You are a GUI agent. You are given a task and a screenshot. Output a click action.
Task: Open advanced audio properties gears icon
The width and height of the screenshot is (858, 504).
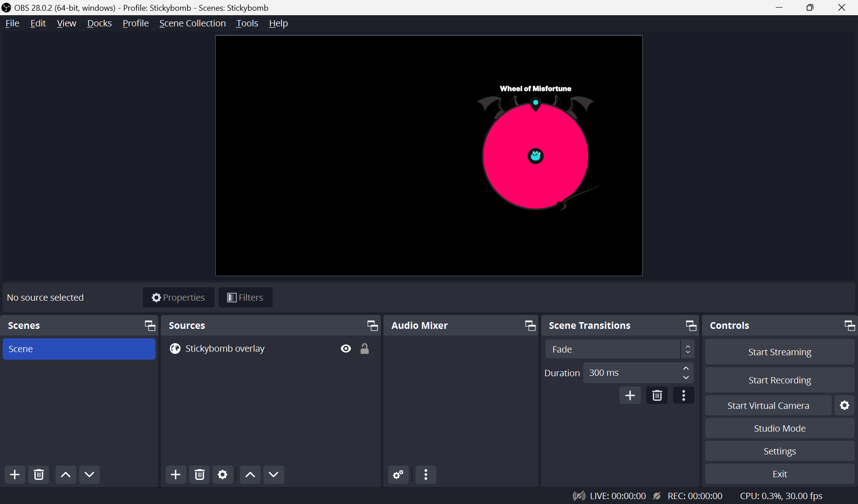(398, 475)
